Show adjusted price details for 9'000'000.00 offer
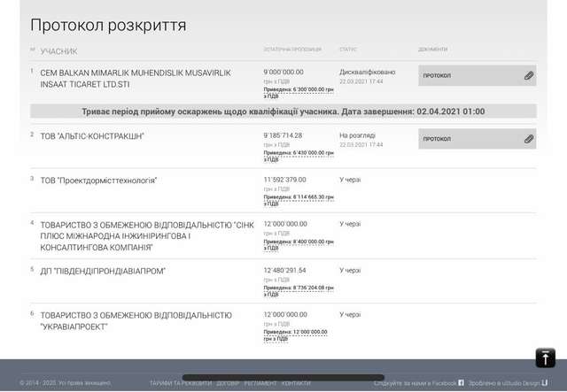 (x=298, y=92)
